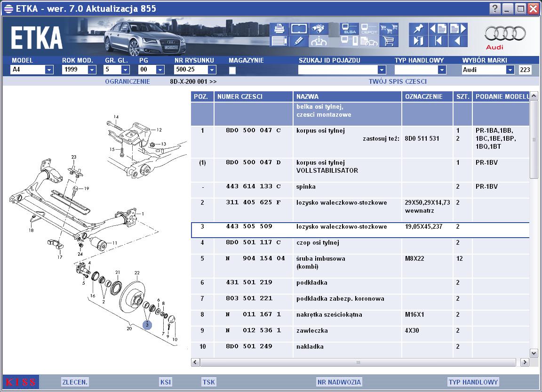
Task: Open the MODEL dropdown showing A4
Action: coord(49,70)
